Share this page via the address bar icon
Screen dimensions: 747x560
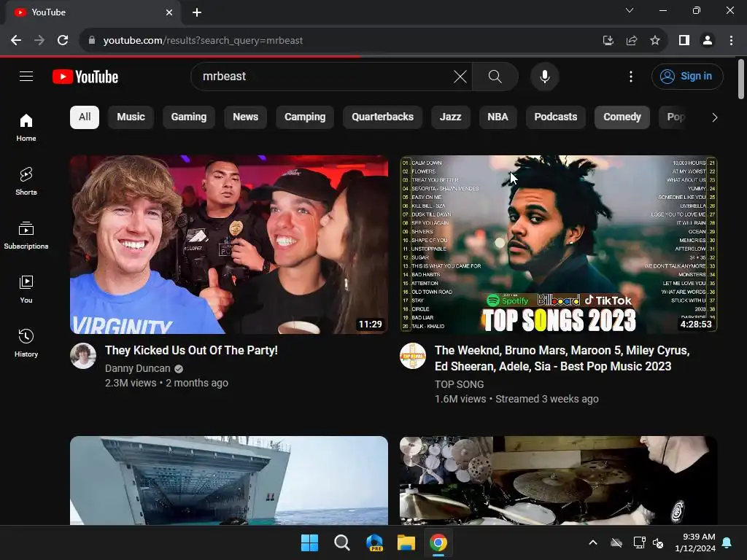632,41
